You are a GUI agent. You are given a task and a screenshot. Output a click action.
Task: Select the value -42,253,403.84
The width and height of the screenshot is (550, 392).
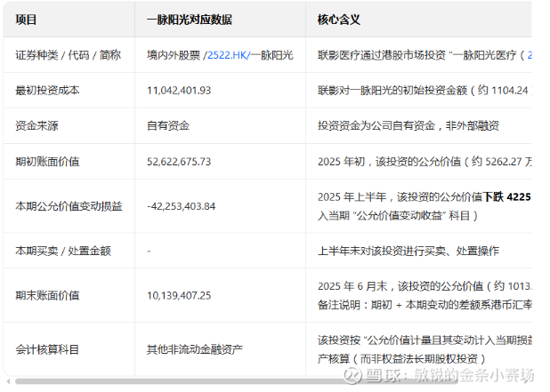click(x=181, y=206)
